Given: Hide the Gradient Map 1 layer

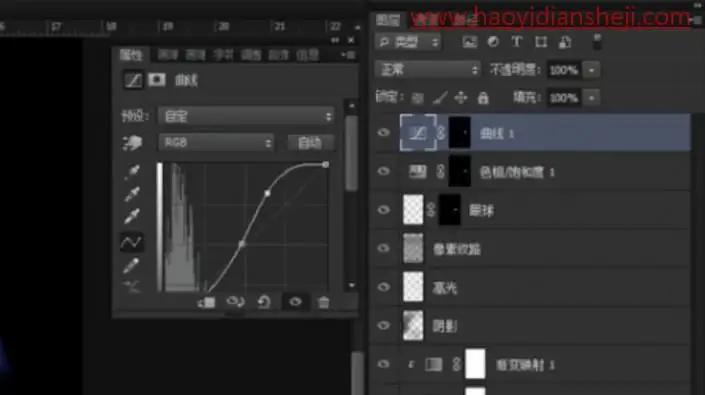Looking at the screenshot, I should (x=383, y=364).
